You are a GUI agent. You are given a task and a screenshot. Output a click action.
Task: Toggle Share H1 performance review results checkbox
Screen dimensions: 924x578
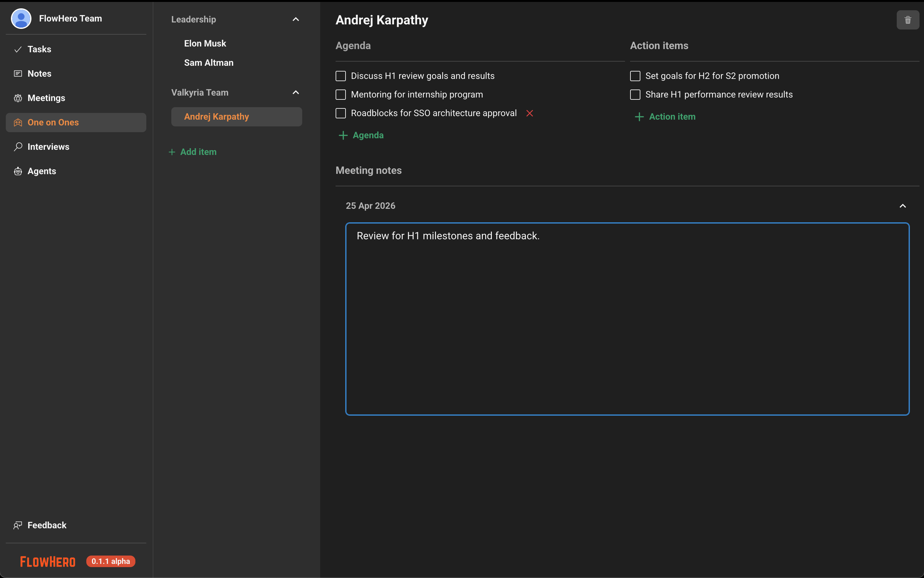coord(635,94)
